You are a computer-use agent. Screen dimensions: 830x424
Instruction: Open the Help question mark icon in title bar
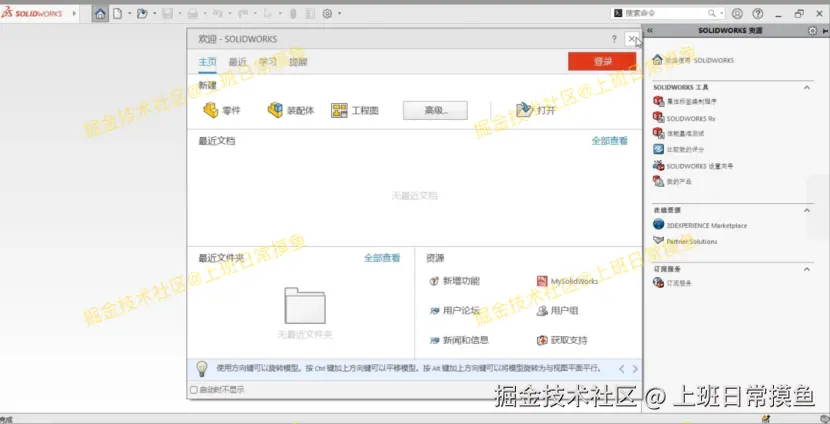point(757,14)
